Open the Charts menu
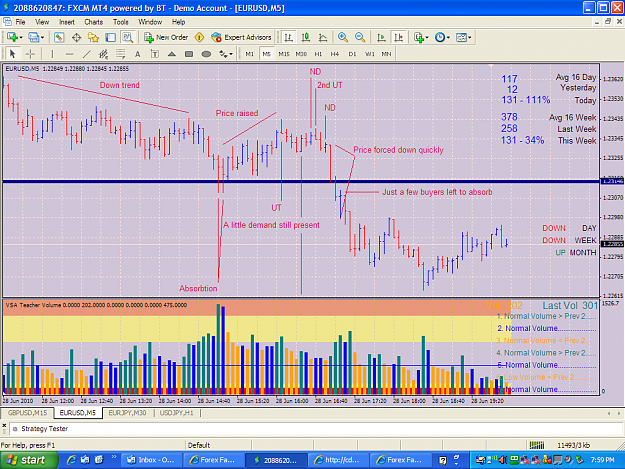625x469 pixels. pyautogui.click(x=94, y=22)
